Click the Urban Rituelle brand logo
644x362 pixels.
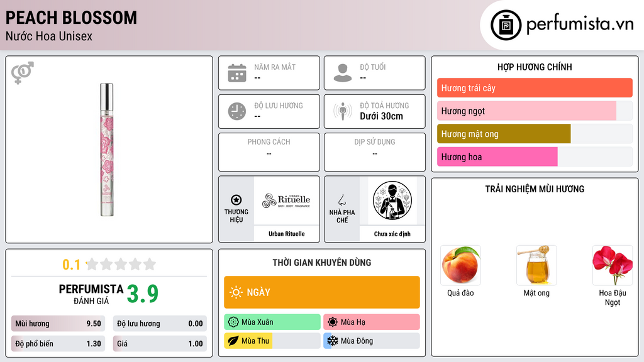[x=286, y=200]
